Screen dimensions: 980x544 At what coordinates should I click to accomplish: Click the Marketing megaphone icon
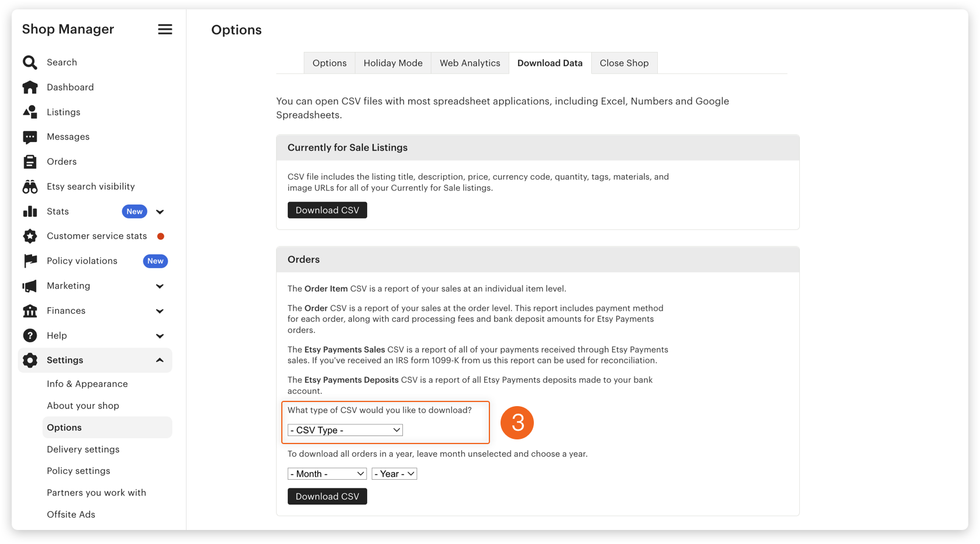pos(30,286)
